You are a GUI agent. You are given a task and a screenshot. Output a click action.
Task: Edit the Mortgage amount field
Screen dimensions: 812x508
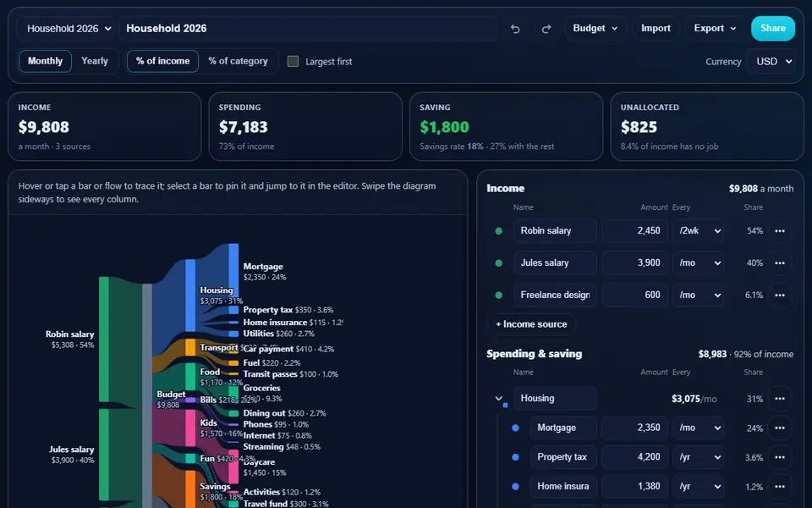[634, 428]
